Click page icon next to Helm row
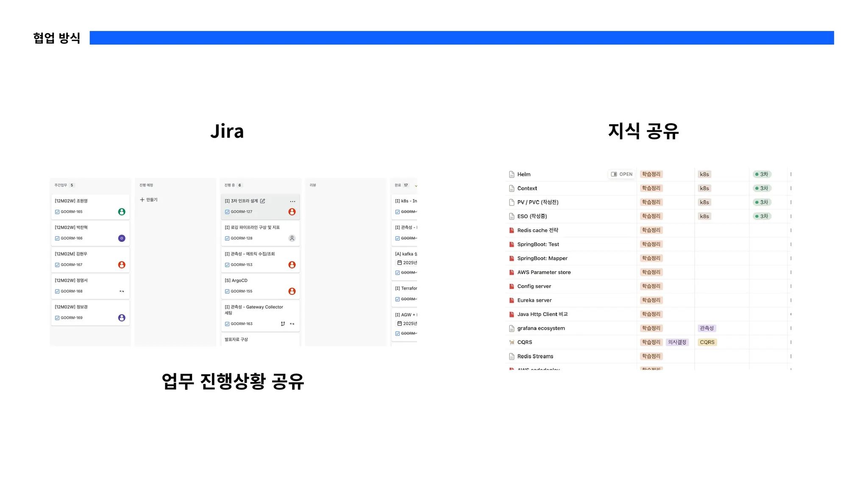Screen dimensions: 868x488 (x=512, y=174)
